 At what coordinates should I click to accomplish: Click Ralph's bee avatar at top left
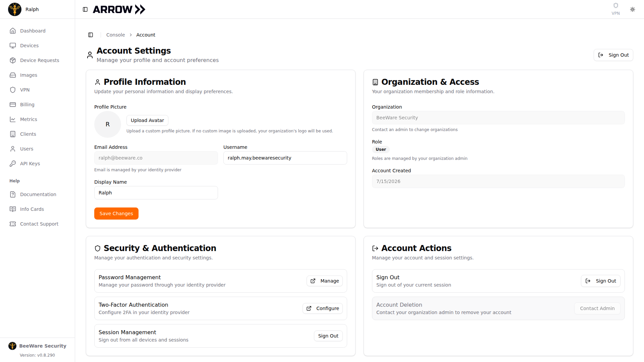pyautogui.click(x=15, y=9)
